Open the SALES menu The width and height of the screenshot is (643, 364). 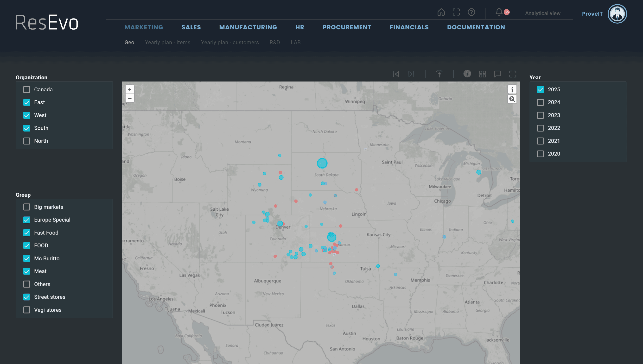(191, 27)
